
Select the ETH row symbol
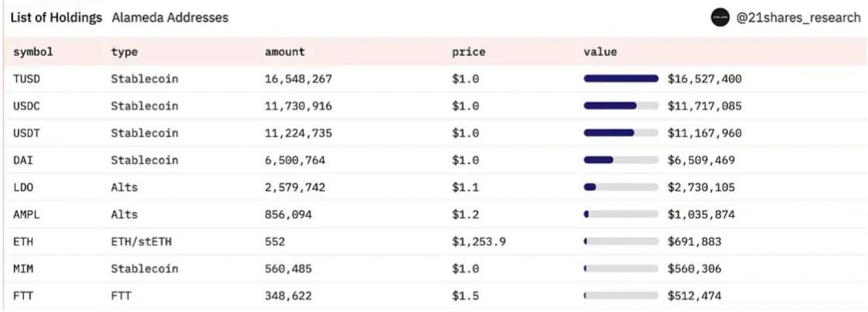click(x=23, y=242)
